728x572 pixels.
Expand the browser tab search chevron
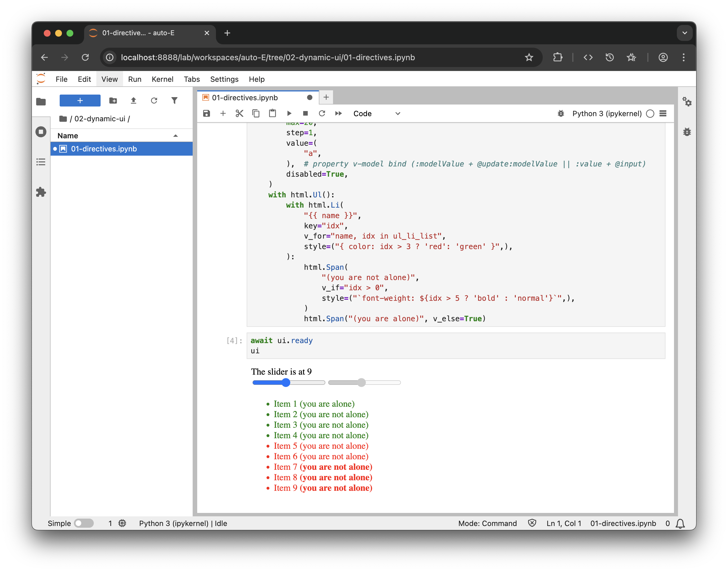pyautogui.click(x=685, y=33)
